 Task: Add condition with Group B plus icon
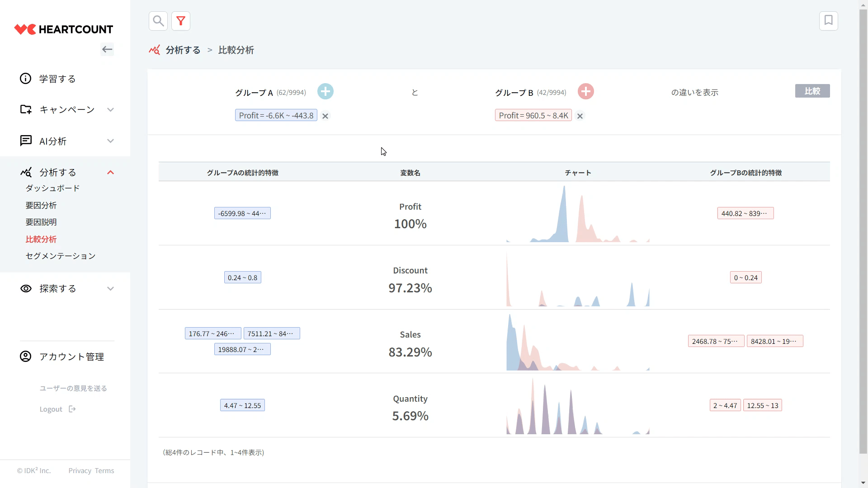coord(585,92)
